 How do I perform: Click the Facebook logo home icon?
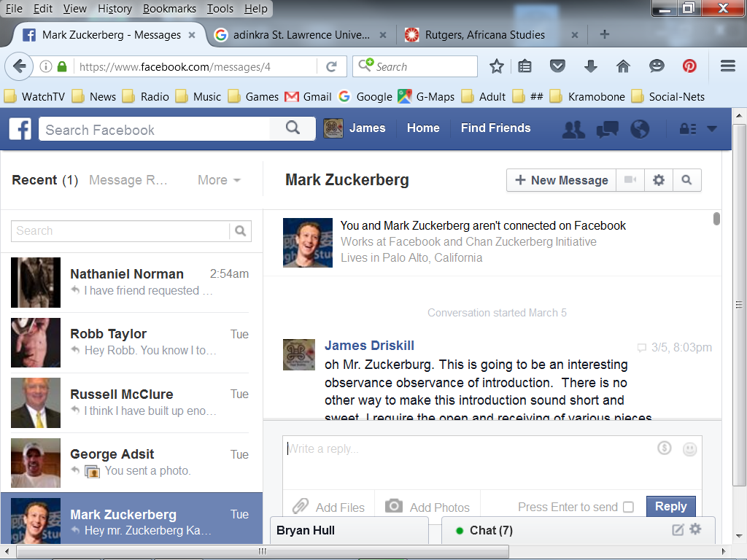point(20,128)
